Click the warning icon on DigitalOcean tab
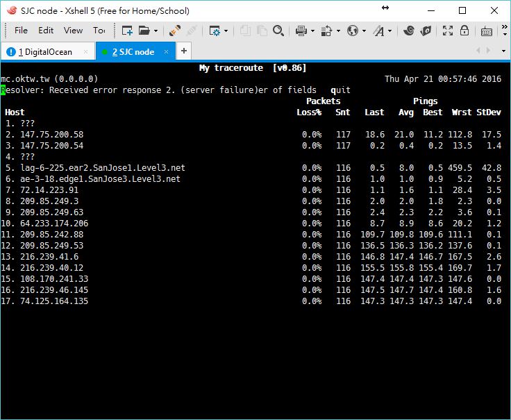Viewport: 511px width, 420px height. pyautogui.click(x=10, y=51)
